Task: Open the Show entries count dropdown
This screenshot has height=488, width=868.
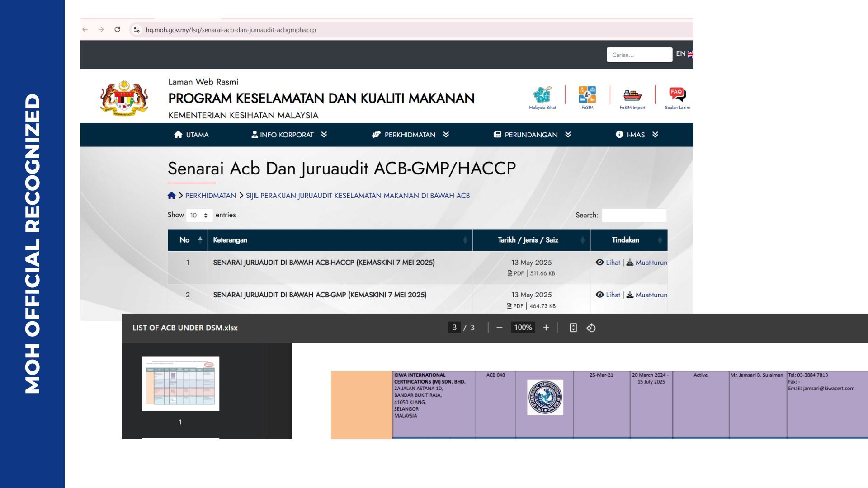Action: click(x=199, y=215)
